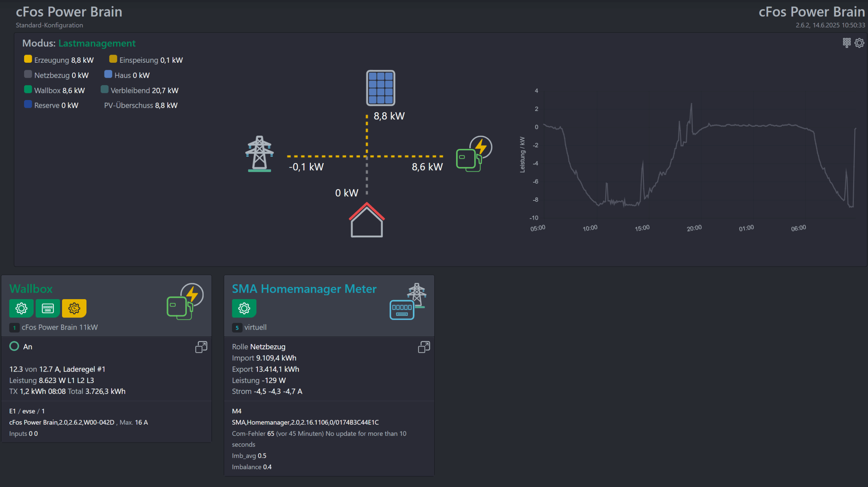Click the house icon in flow diagram

(367, 220)
